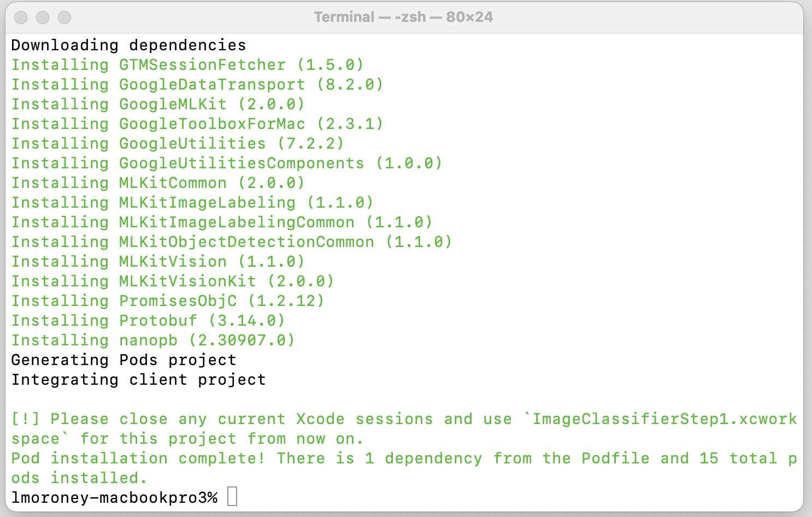
Task: Click the 'Pod installation complete!' text
Action: tap(139, 459)
